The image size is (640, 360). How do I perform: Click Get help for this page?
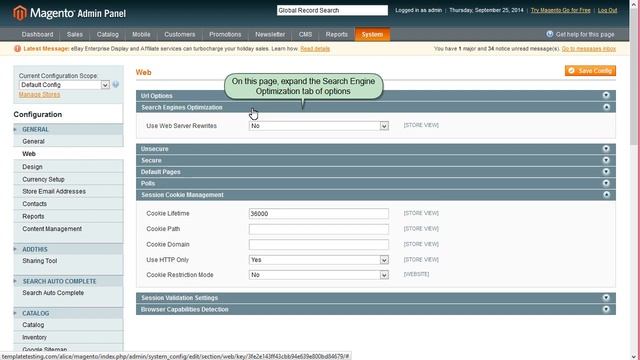click(584, 34)
